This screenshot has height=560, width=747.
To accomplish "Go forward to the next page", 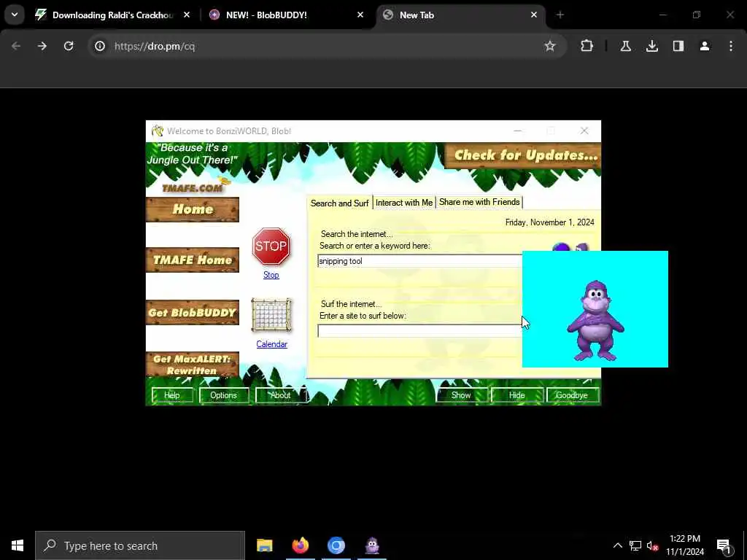I will click(x=42, y=46).
